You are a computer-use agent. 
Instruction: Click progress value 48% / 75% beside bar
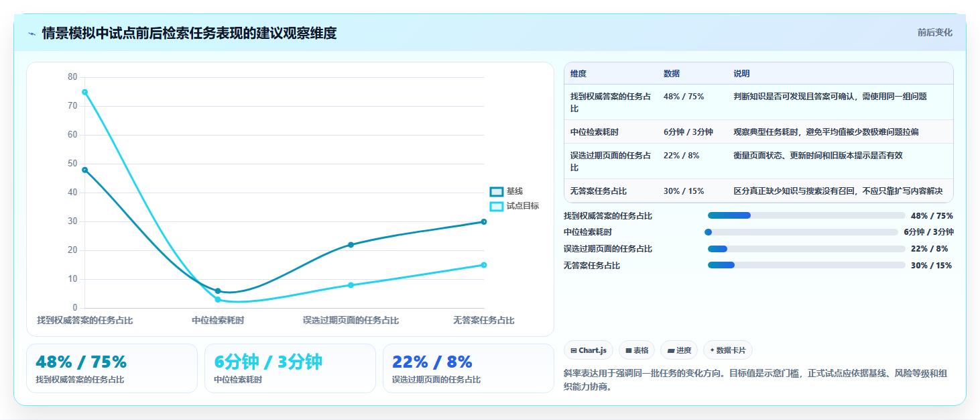click(932, 215)
